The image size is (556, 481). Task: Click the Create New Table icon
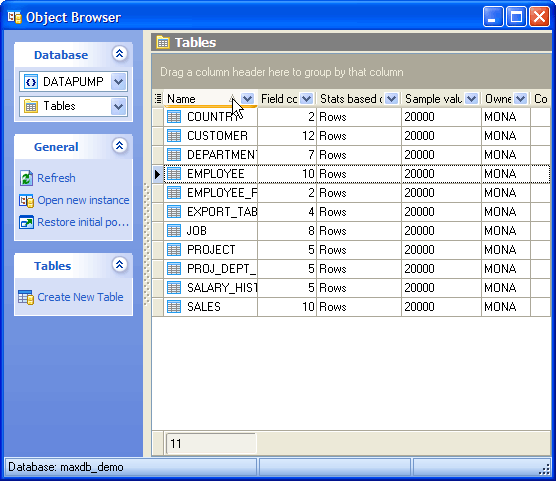coord(26,297)
